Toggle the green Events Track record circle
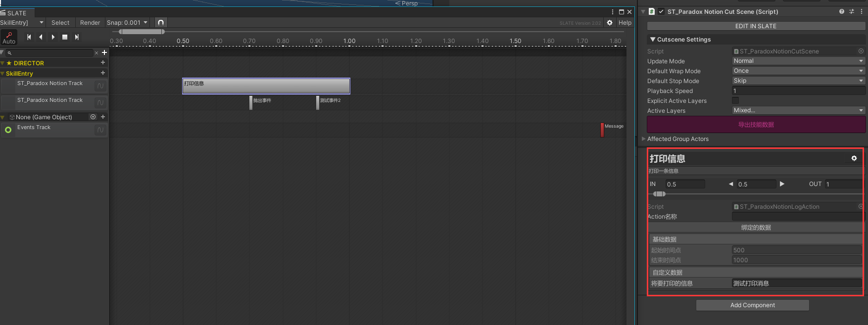The height and width of the screenshot is (325, 868). click(x=8, y=130)
